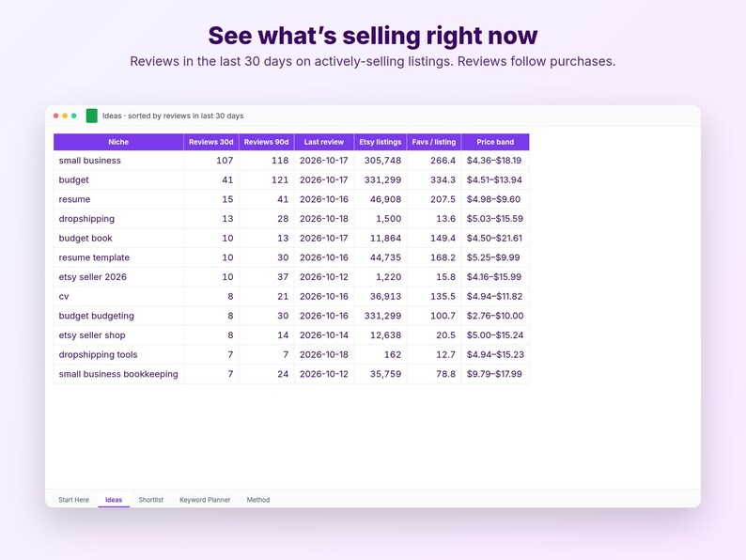Click the 118 reviews 90d value
The image size is (746, 560).
click(x=267, y=161)
